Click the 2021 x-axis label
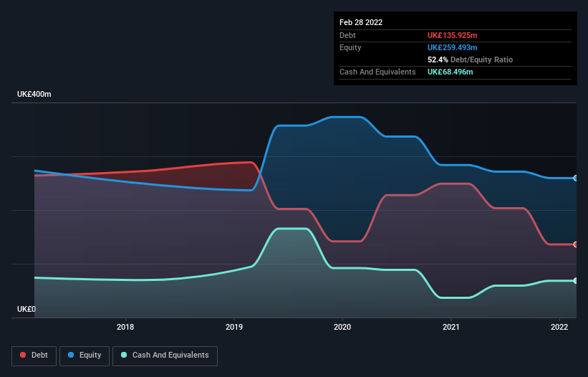This screenshot has height=377, width=588. point(450,327)
